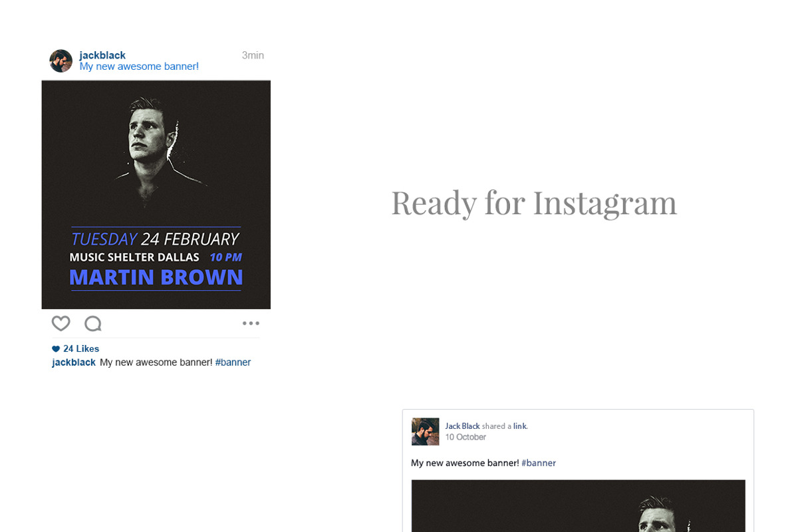View the 24 Likes count
The height and width of the screenshot is (532, 798).
(x=81, y=348)
